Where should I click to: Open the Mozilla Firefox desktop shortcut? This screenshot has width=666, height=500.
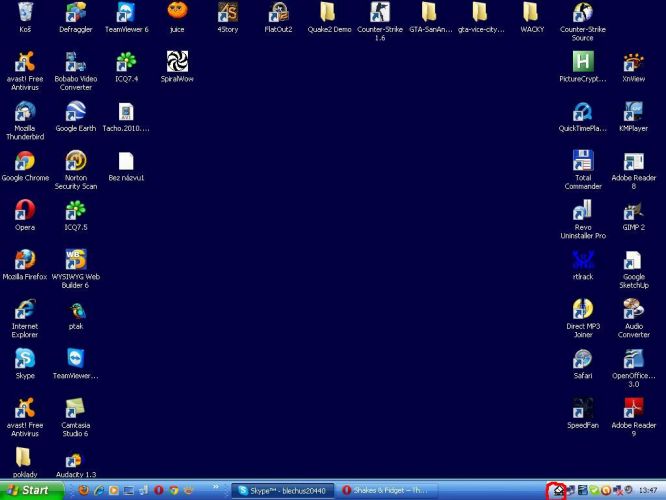25,265
